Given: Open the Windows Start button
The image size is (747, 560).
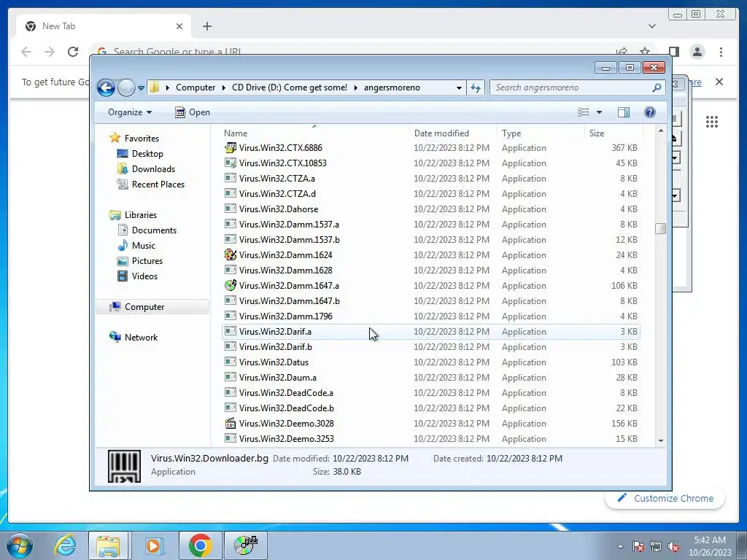Looking at the screenshot, I should pyautogui.click(x=20, y=545).
